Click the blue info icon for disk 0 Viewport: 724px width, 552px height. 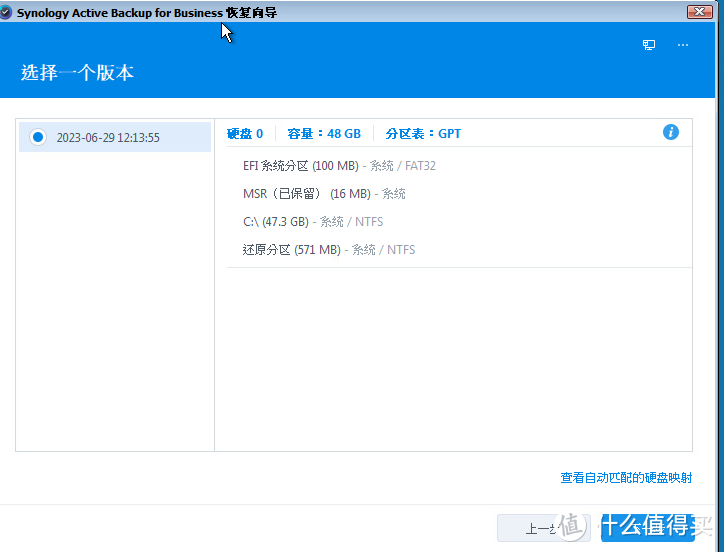click(x=670, y=132)
